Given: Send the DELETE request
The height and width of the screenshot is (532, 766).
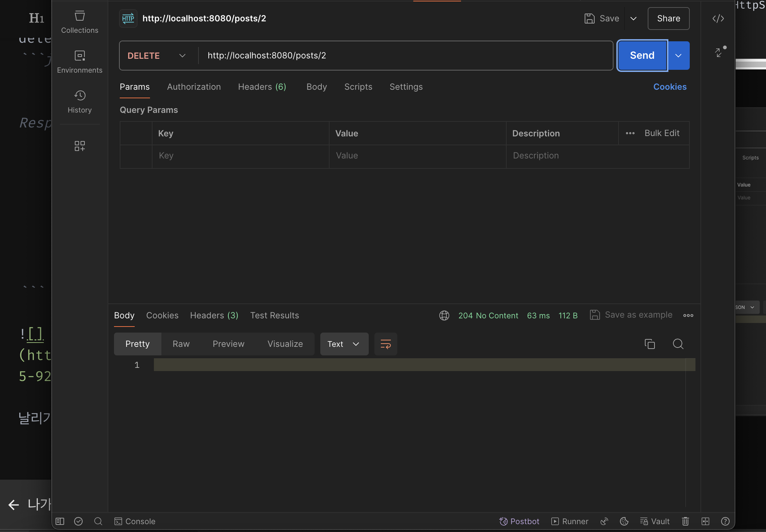Looking at the screenshot, I should tap(642, 56).
